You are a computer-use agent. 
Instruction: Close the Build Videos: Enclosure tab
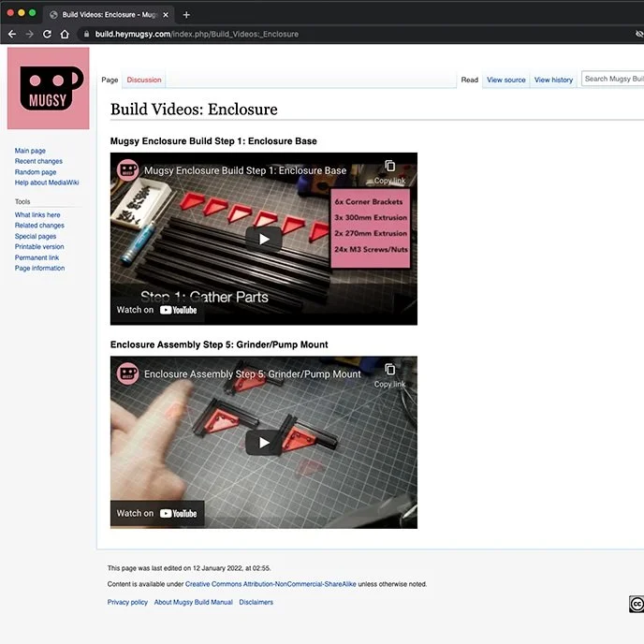click(x=166, y=15)
